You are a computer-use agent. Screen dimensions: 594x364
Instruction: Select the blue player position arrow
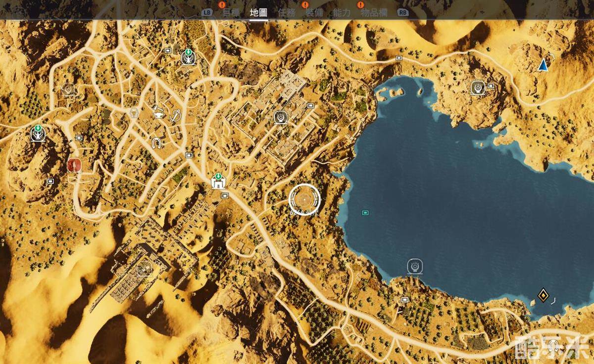pos(543,65)
